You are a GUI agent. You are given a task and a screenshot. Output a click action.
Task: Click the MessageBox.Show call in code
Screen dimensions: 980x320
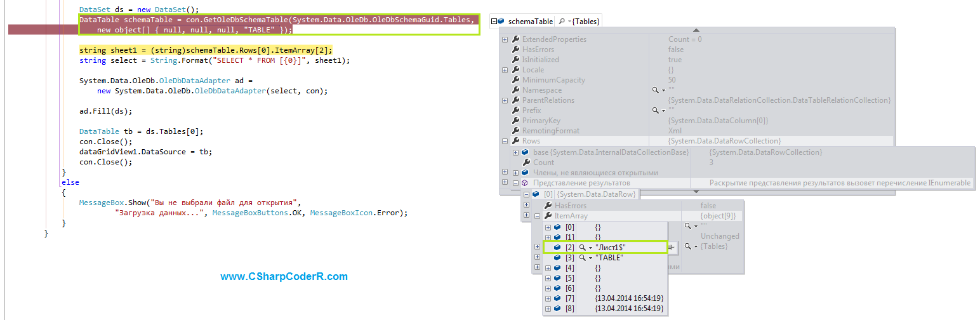243,208
